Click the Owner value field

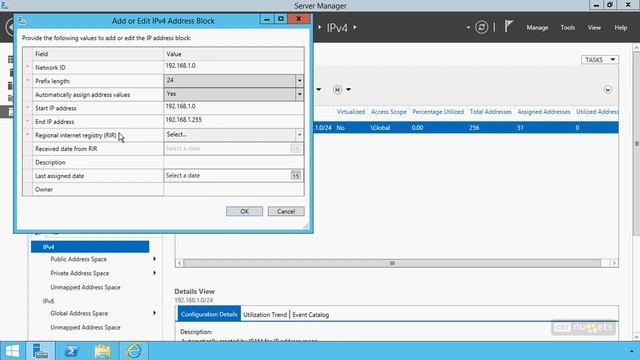[233, 189]
